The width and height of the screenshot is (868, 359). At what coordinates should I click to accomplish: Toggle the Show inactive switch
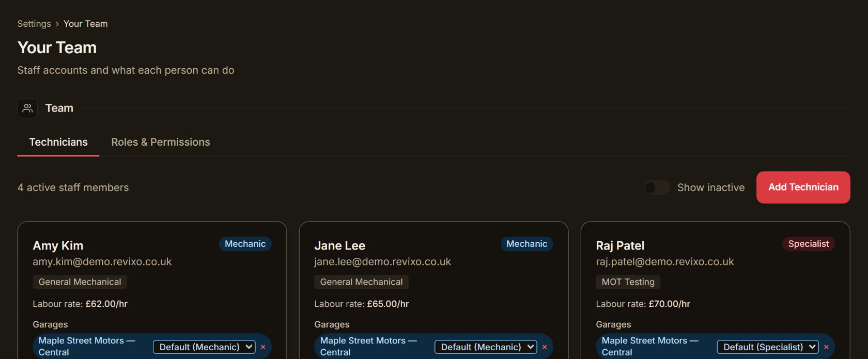pyautogui.click(x=657, y=188)
